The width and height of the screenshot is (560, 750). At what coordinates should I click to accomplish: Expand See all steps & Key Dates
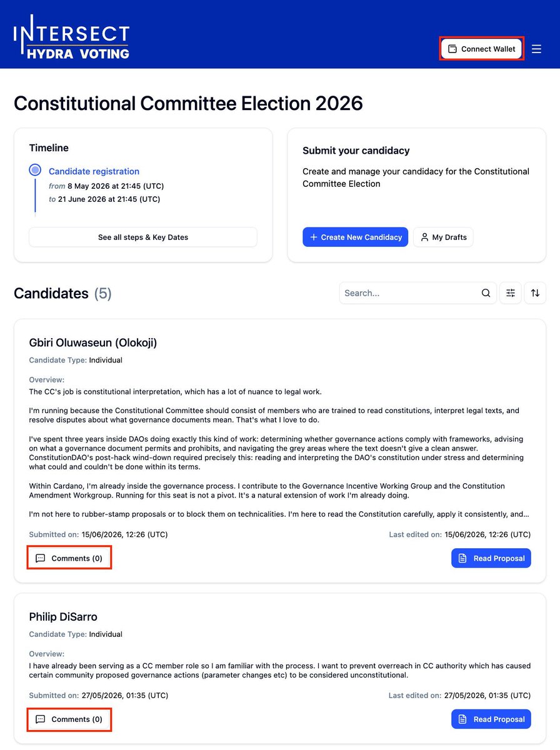(x=143, y=237)
